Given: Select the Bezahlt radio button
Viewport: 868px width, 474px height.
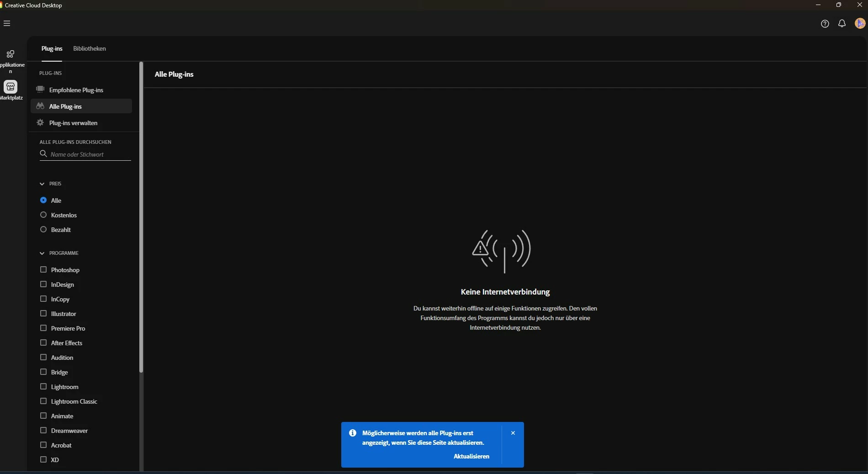Looking at the screenshot, I should coord(43,229).
